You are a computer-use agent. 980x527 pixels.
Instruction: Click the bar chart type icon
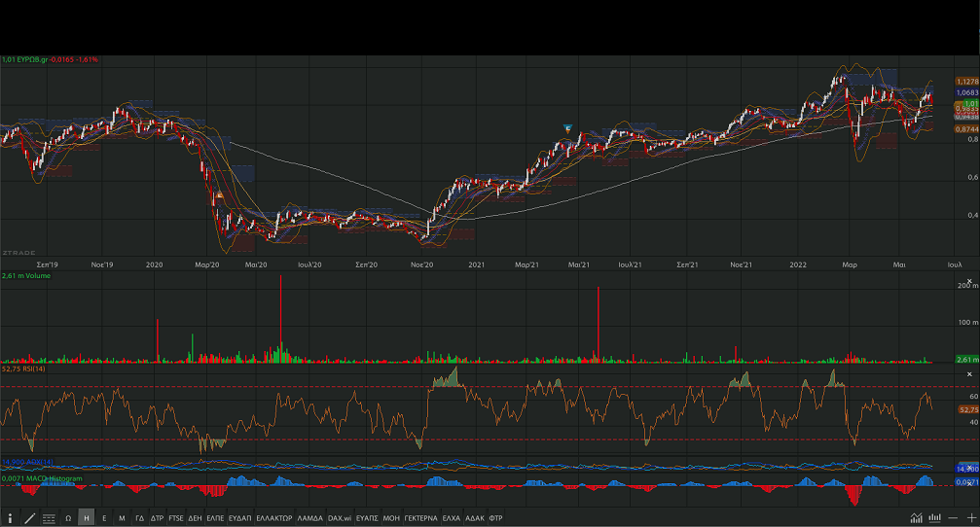(935, 517)
